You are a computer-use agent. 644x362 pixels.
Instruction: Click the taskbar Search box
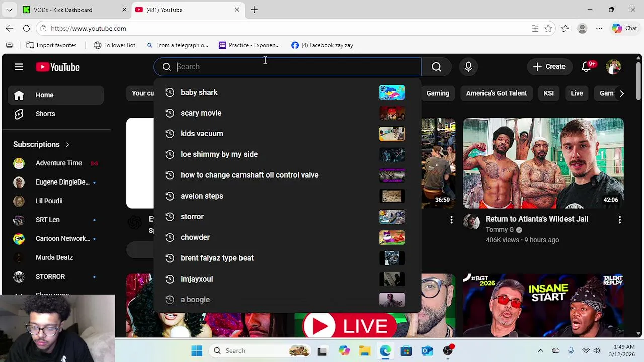click(260, 351)
